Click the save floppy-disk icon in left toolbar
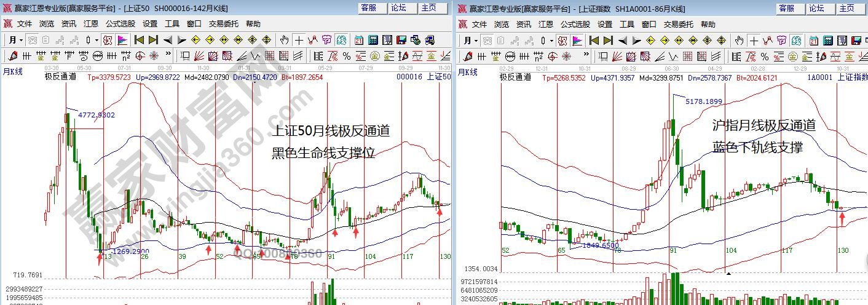This screenshot has height=305, width=868. 401,40
